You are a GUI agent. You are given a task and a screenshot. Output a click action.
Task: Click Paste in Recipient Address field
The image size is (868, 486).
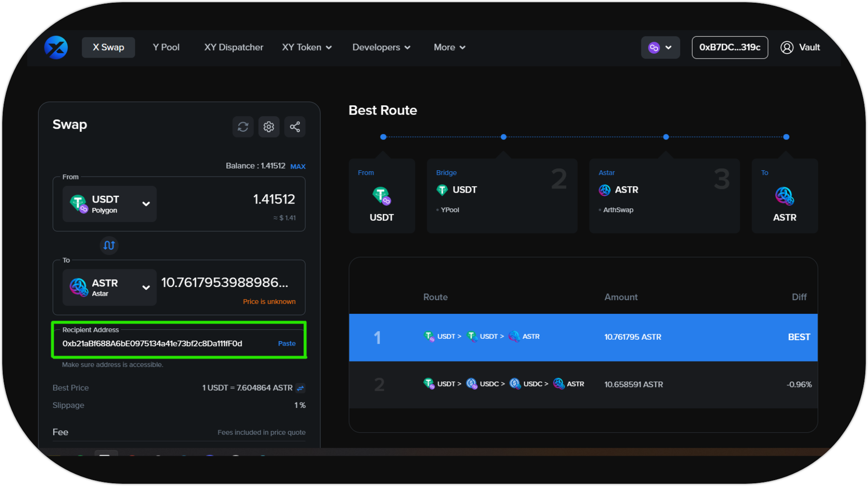point(287,344)
